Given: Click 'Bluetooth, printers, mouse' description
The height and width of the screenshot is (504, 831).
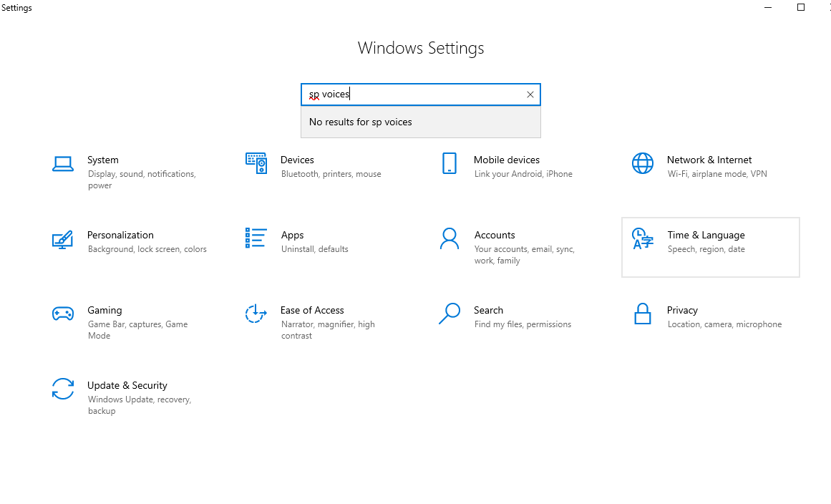Looking at the screenshot, I should [x=331, y=175].
